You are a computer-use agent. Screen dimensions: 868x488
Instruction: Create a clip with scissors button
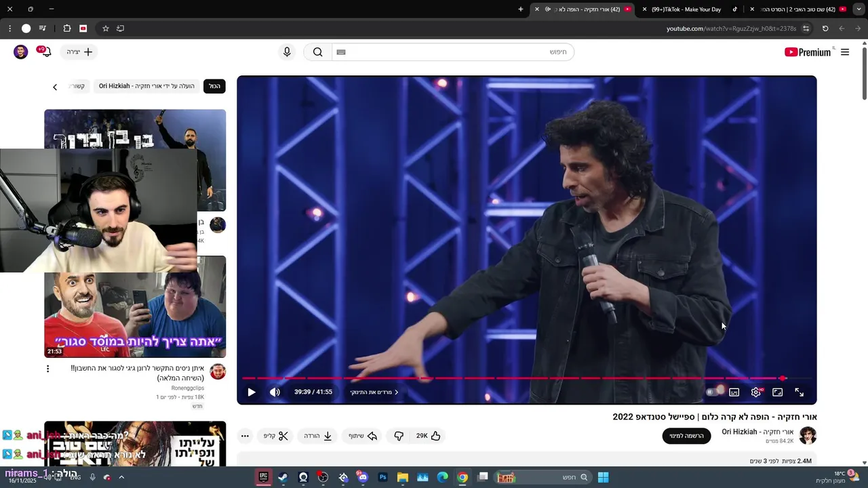(x=275, y=436)
